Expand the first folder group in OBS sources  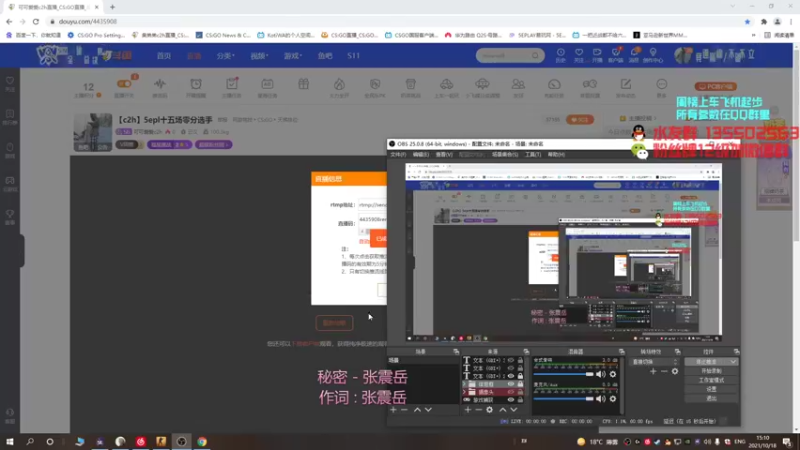(464, 384)
